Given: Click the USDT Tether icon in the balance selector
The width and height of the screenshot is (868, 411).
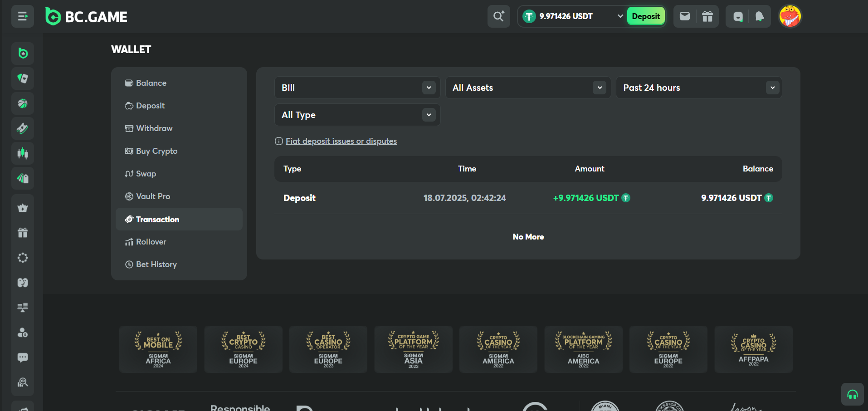Looking at the screenshot, I should 529,16.
